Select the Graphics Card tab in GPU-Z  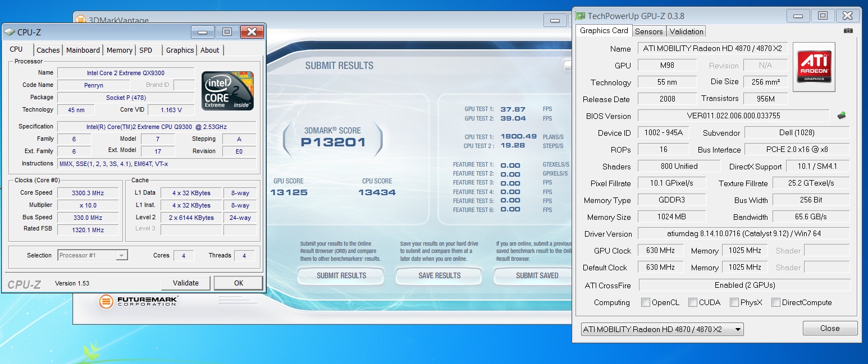pos(604,30)
